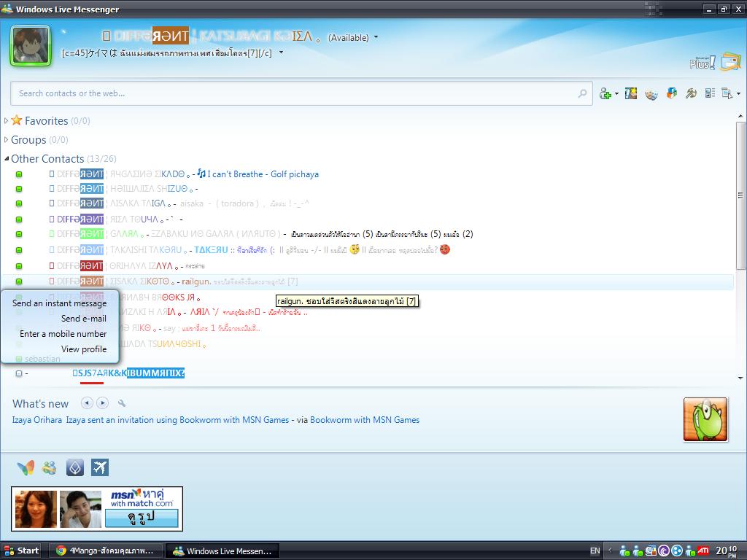This screenshot has height=560, width=747.
Task: Click the Bookworm game thumbnail
Action: [705, 419]
